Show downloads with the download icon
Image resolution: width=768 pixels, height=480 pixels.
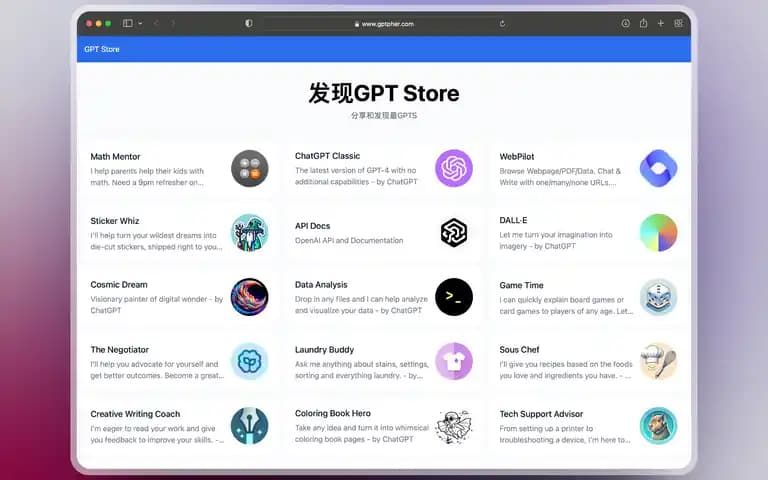point(625,23)
